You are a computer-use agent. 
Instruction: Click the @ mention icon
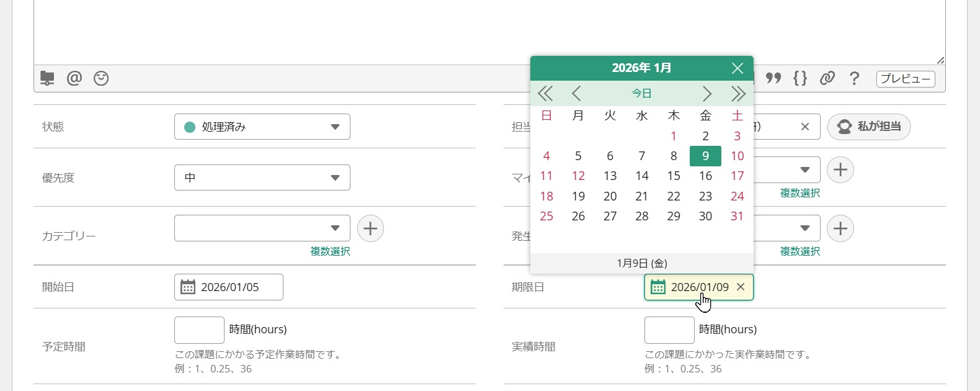tap(74, 78)
